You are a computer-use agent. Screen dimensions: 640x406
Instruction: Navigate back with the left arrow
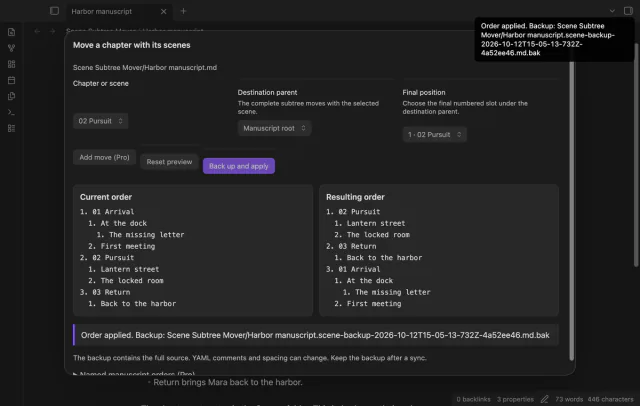click(37, 31)
